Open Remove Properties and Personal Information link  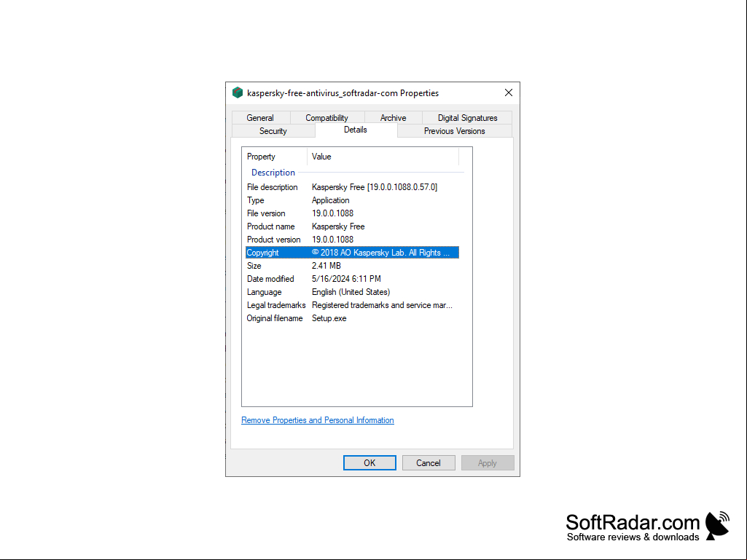click(317, 420)
